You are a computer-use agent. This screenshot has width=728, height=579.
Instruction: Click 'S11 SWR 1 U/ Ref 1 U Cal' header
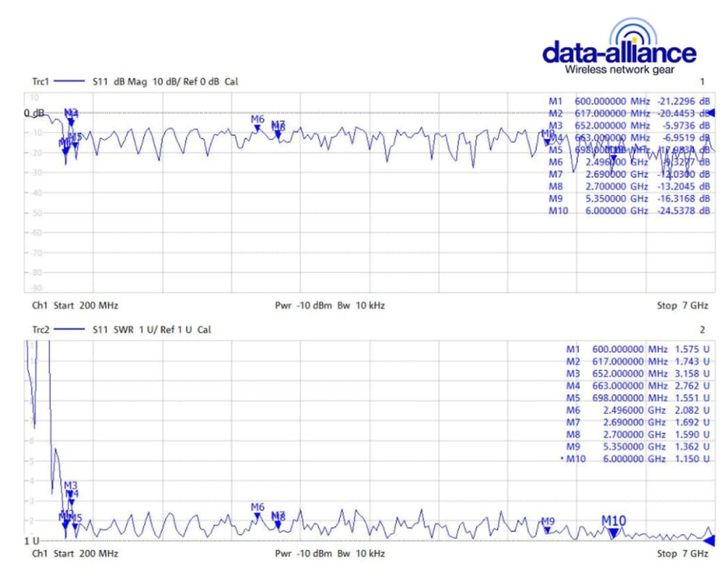click(x=151, y=329)
